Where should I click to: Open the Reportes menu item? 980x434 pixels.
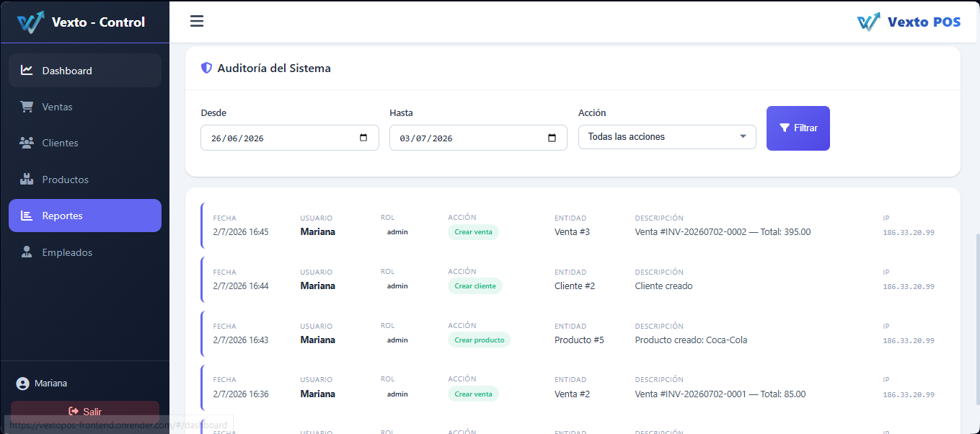(85, 216)
